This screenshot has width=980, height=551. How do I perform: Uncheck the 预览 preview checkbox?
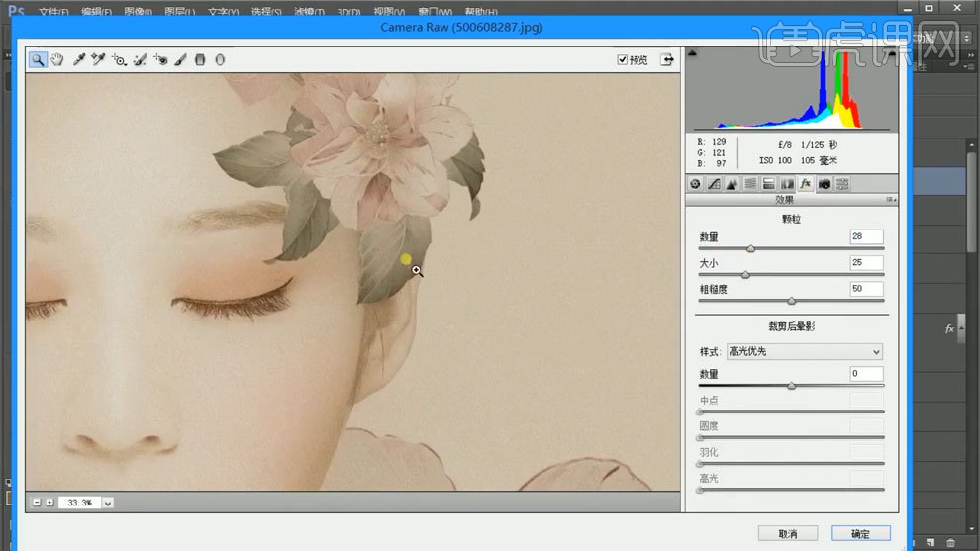point(622,59)
